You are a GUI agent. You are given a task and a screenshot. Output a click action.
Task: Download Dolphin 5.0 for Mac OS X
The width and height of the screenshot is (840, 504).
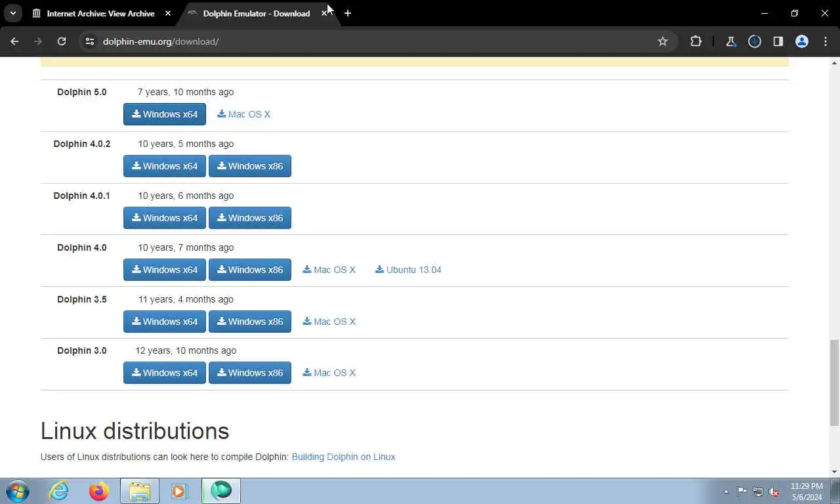(244, 114)
